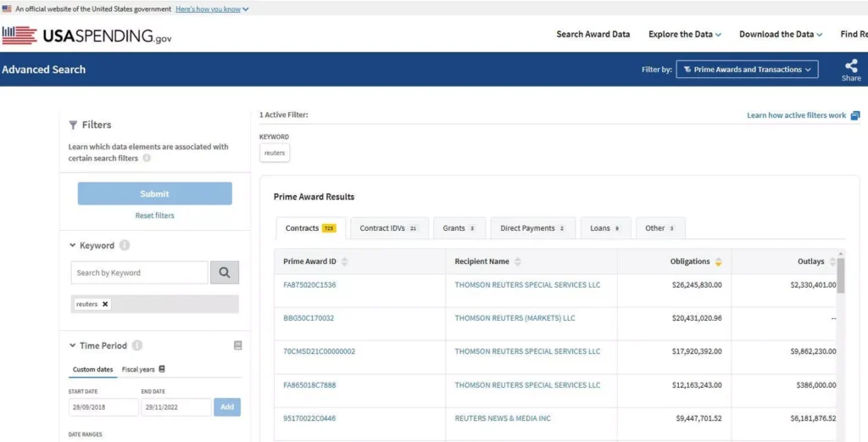The image size is (868, 442).
Task: Click the keyword search magnifier button
Action: [225, 272]
